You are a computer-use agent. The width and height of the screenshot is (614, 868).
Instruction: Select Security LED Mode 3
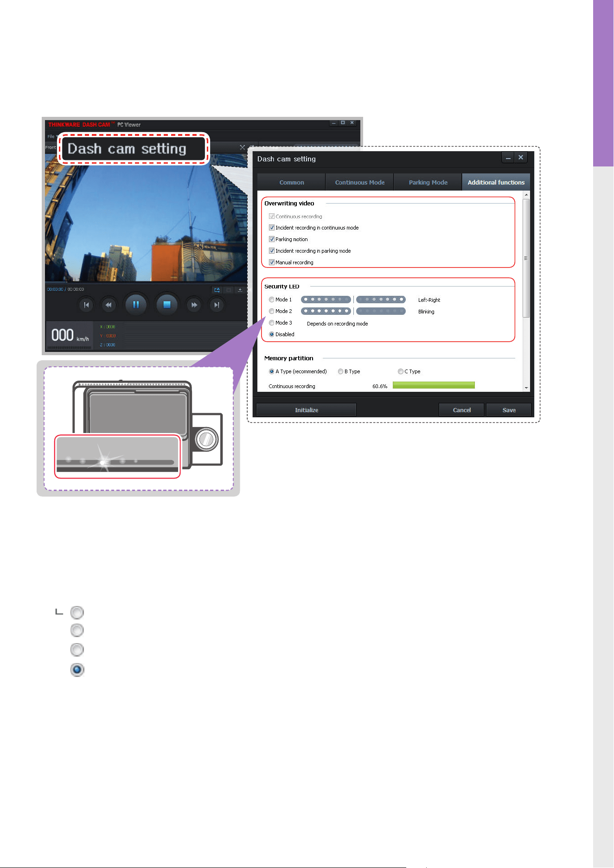pyautogui.click(x=272, y=323)
